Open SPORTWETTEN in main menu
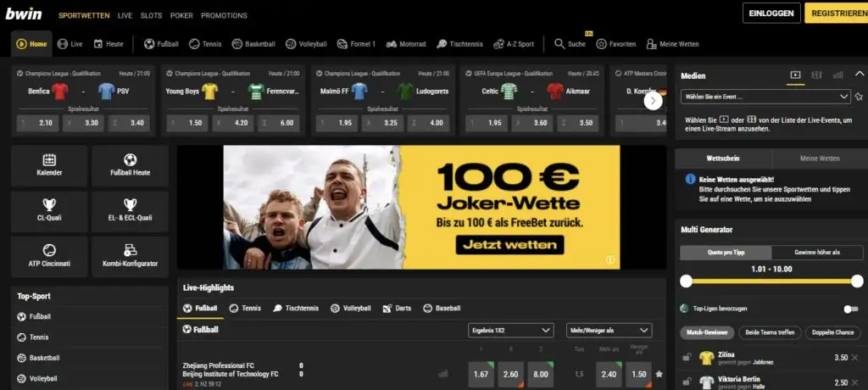 tap(84, 15)
